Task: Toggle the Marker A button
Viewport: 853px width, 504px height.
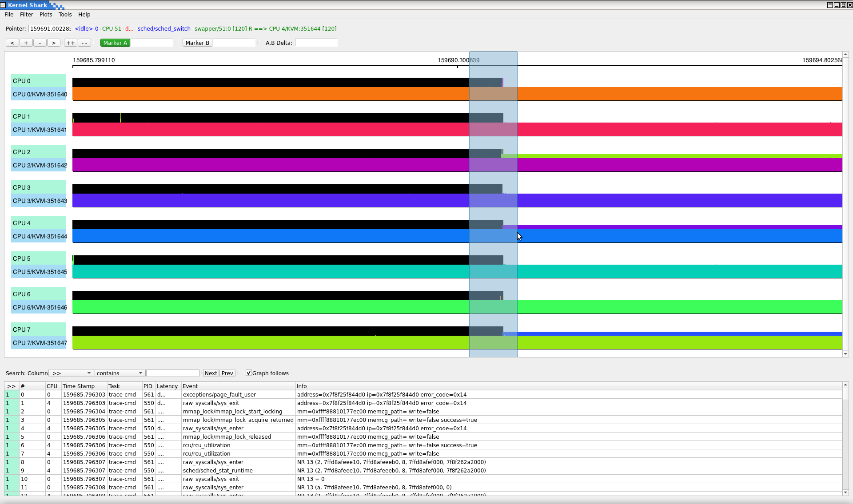Action: [x=115, y=43]
